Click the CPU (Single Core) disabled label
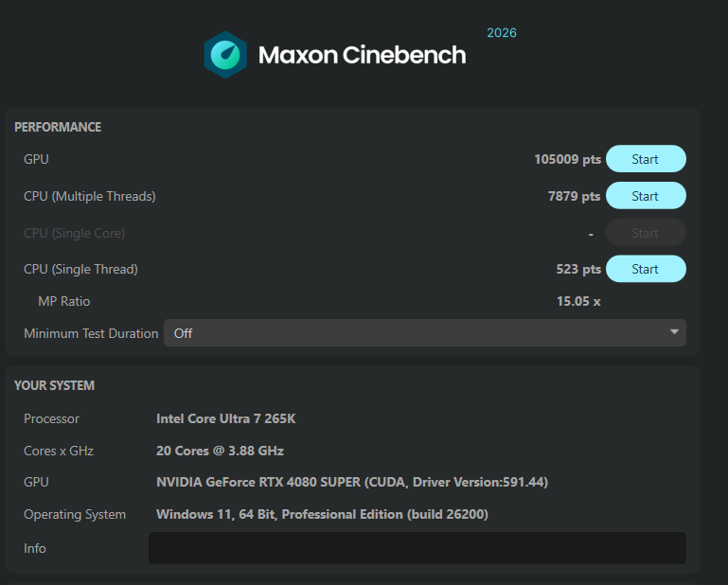The image size is (728, 585). (x=74, y=233)
